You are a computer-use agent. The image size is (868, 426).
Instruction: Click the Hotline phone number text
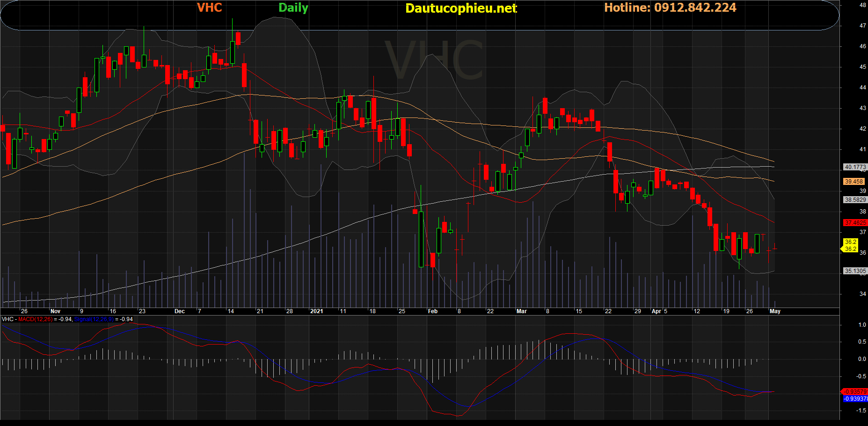[670, 8]
